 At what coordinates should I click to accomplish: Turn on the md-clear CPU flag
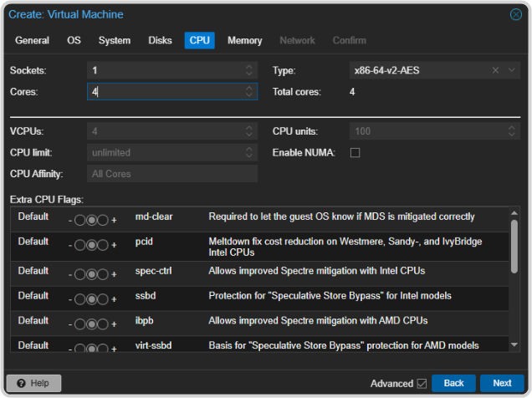pyautogui.click(x=103, y=220)
